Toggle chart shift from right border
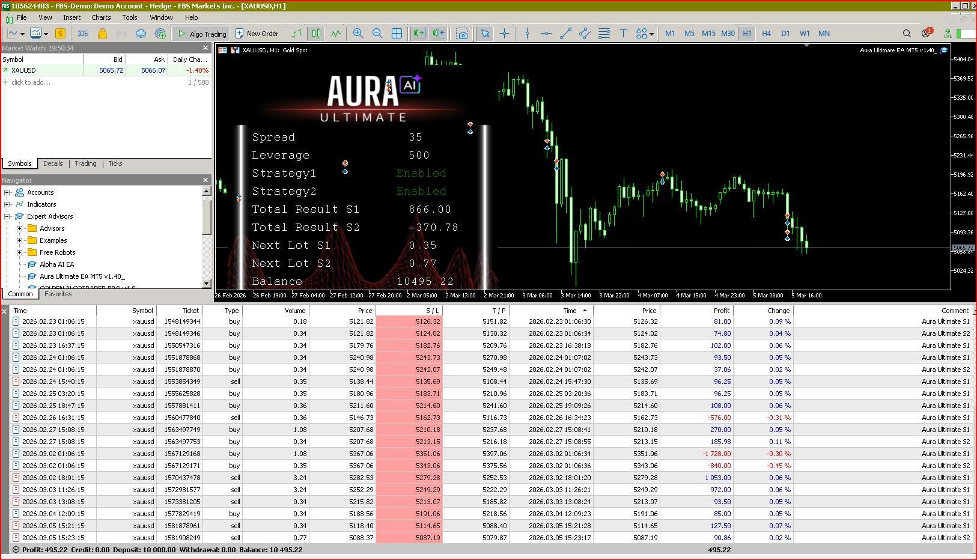 438,34
